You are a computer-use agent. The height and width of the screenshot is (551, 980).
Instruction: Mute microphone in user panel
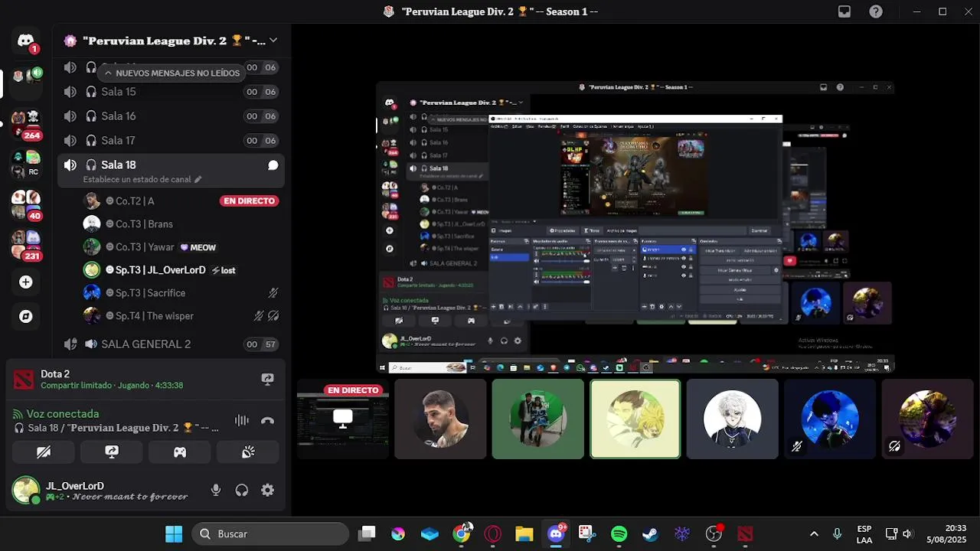[216, 491]
